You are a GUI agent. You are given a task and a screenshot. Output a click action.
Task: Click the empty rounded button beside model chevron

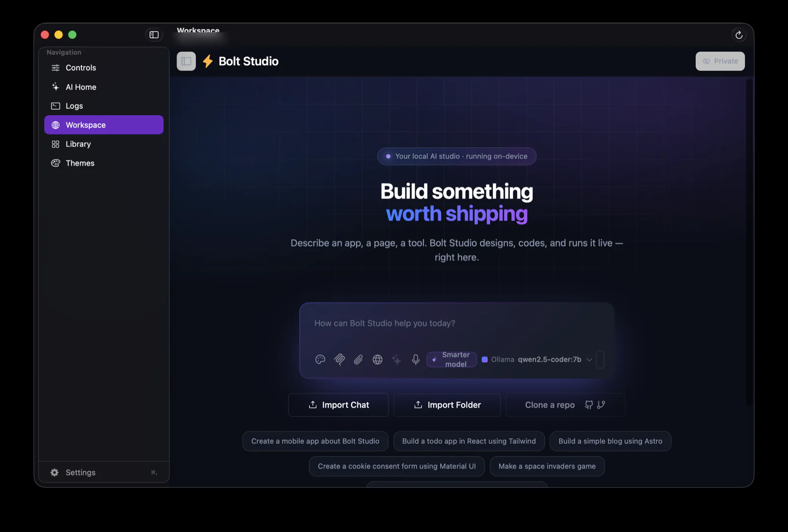coord(600,360)
